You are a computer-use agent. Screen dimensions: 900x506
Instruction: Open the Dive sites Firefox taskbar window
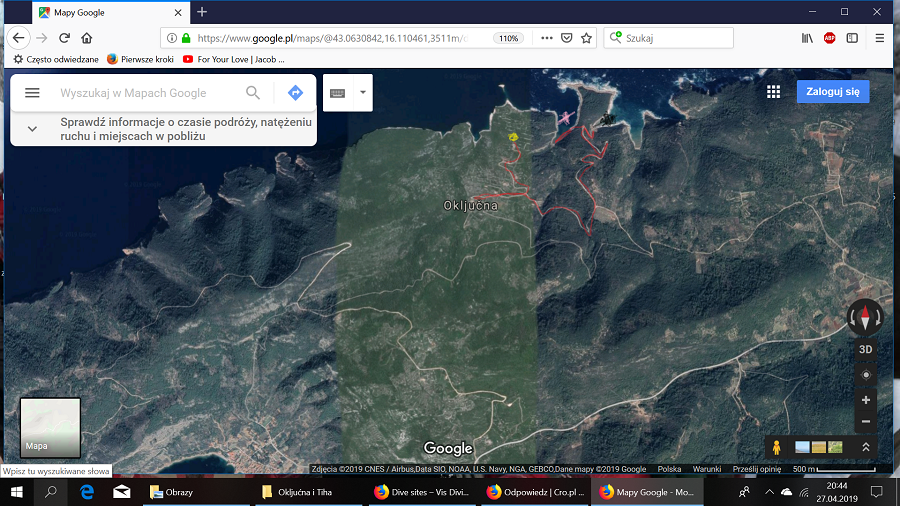[420, 492]
